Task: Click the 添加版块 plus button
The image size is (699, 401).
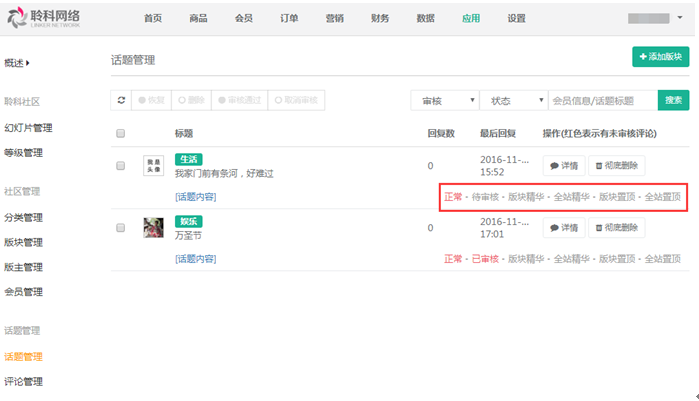Action: tap(660, 57)
